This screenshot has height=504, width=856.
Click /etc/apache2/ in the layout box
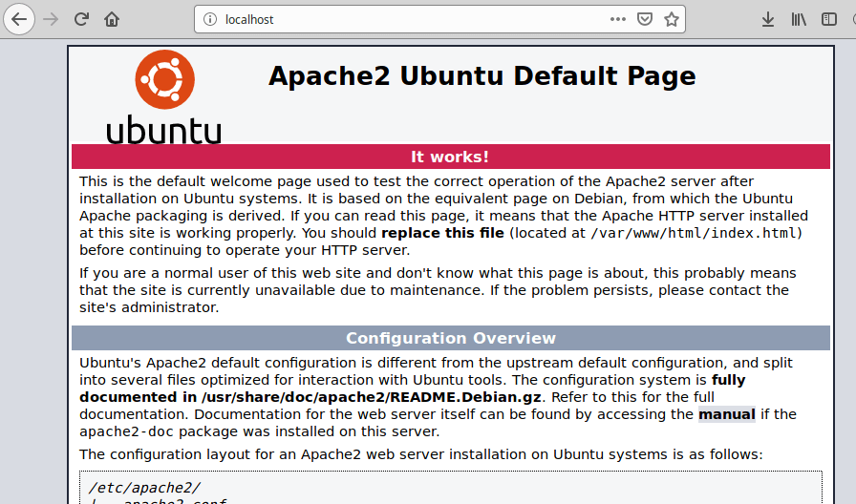(x=143, y=488)
